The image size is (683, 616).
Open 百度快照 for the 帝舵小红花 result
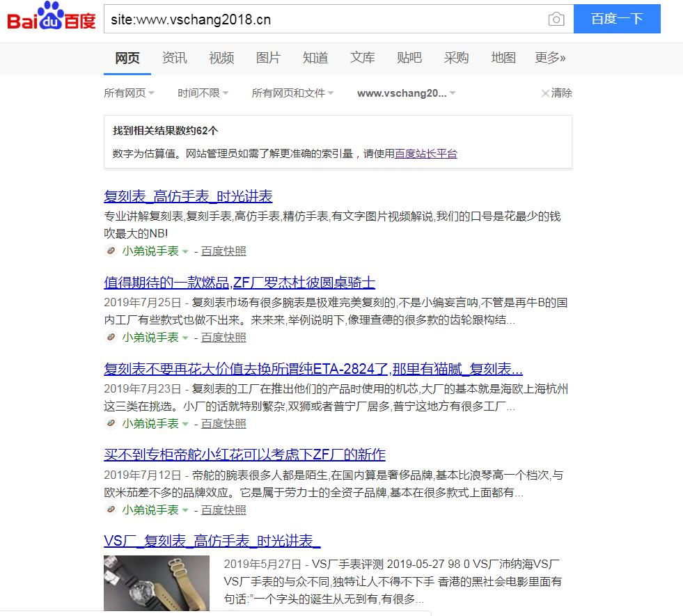pyautogui.click(x=223, y=510)
